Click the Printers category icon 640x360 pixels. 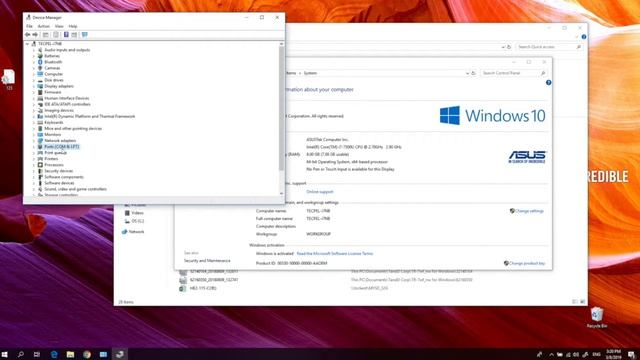pyautogui.click(x=40, y=159)
